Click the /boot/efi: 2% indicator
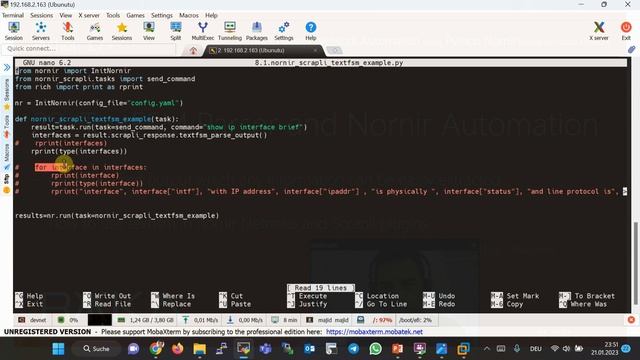This screenshot has height=360, width=640. 415,320
